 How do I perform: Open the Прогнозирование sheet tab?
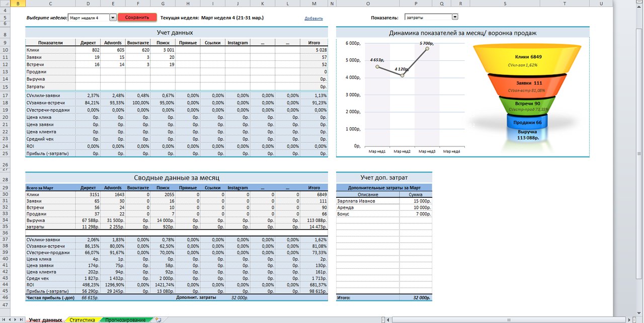click(125, 320)
